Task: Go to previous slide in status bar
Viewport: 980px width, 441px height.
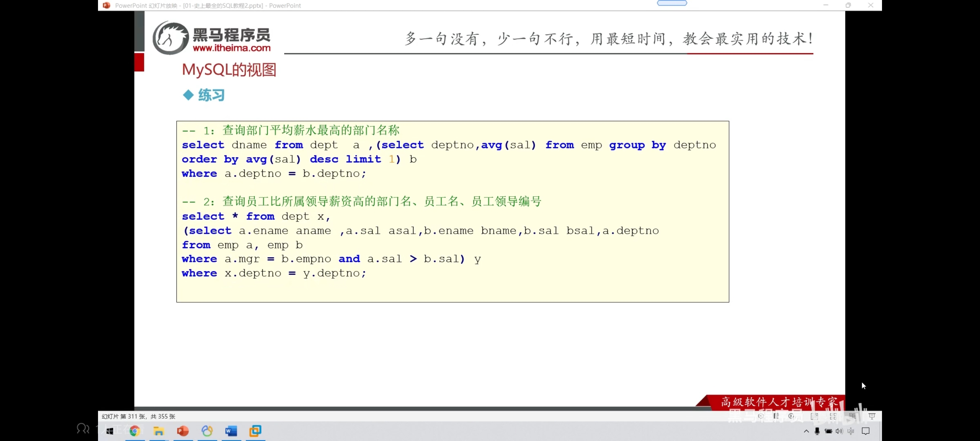Action: tap(761, 416)
